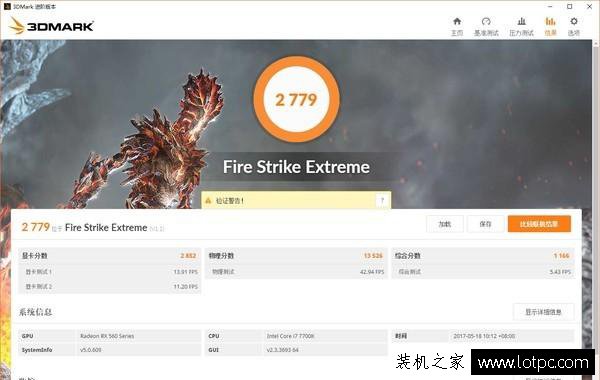
Task: Click physics test value 42.94 FPS
Action: (372, 272)
